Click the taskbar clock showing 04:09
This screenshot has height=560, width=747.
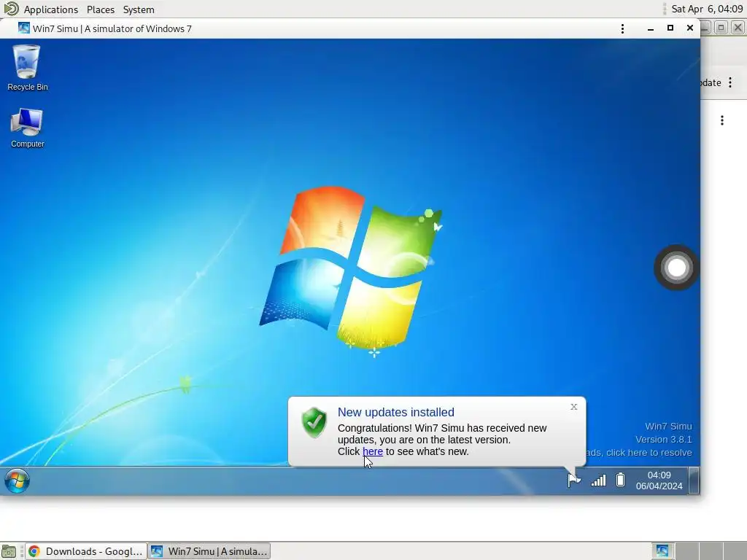click(x=659, y=481)
